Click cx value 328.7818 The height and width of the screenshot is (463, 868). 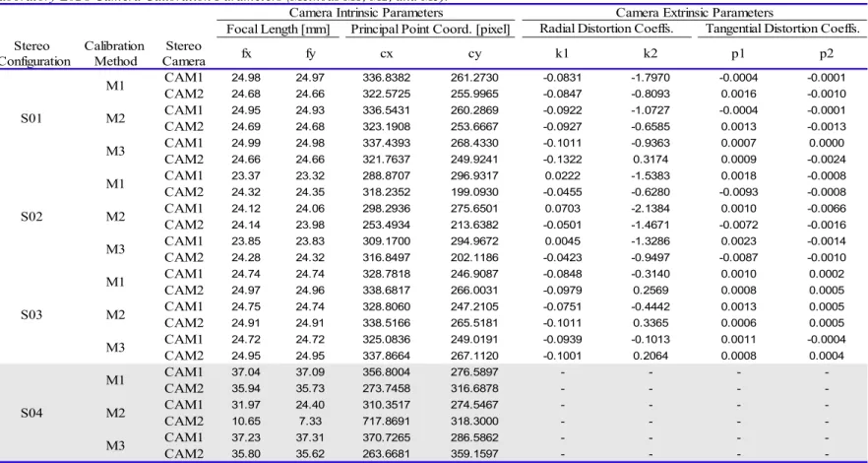(387, 274)
